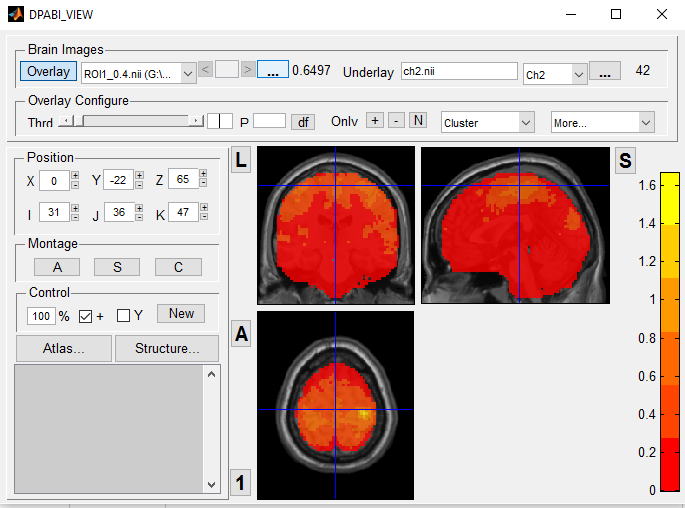Browse for overlay file with ... button
The height and width of the screenshot is (508, 685).
(x=273, y=69)
